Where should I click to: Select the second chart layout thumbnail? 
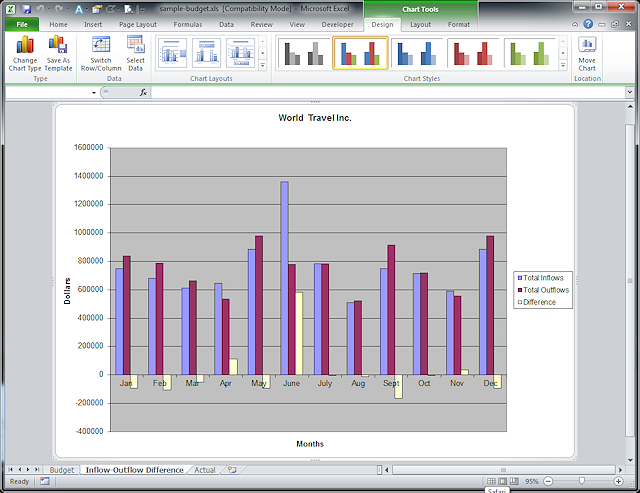click(x=207, y=53)
